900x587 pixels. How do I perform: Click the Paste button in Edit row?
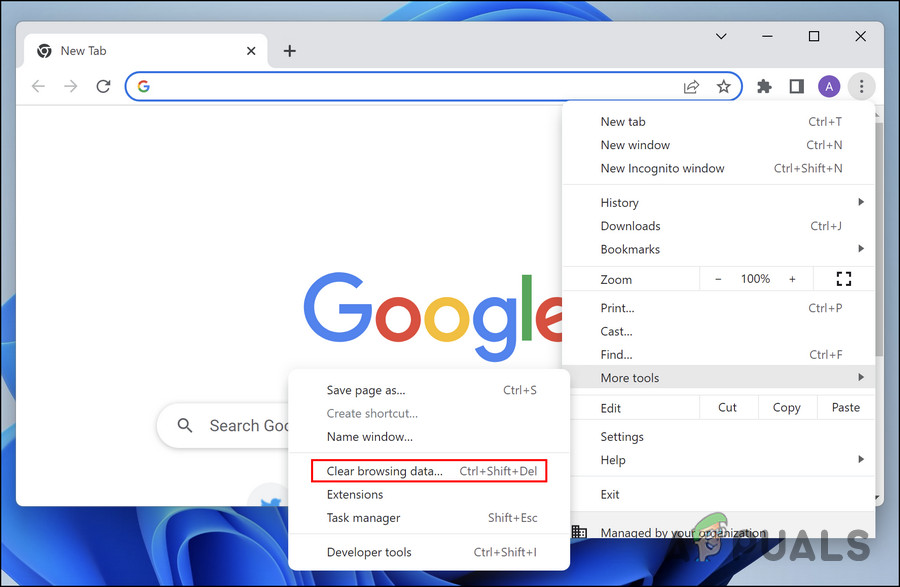pos(845,407)
